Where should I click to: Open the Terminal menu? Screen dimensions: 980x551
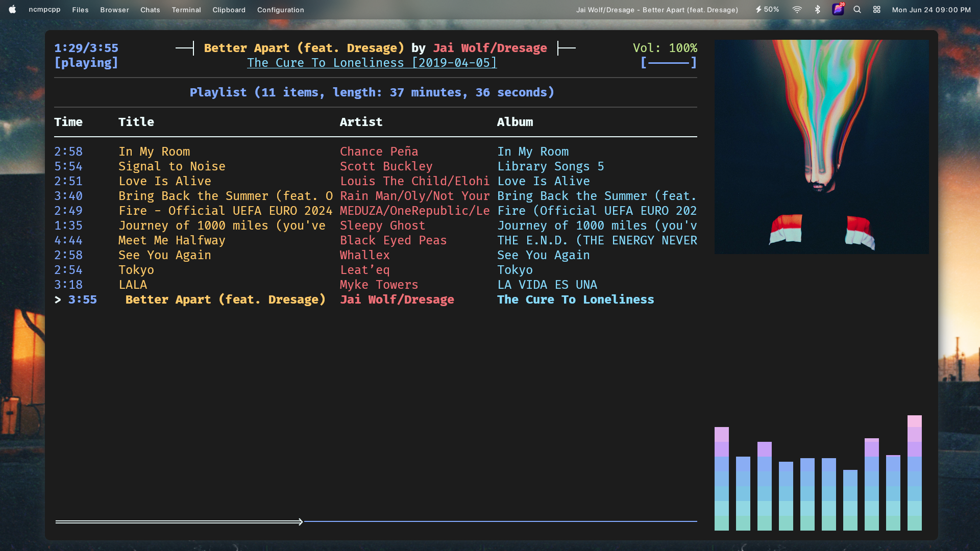point(186,10)
